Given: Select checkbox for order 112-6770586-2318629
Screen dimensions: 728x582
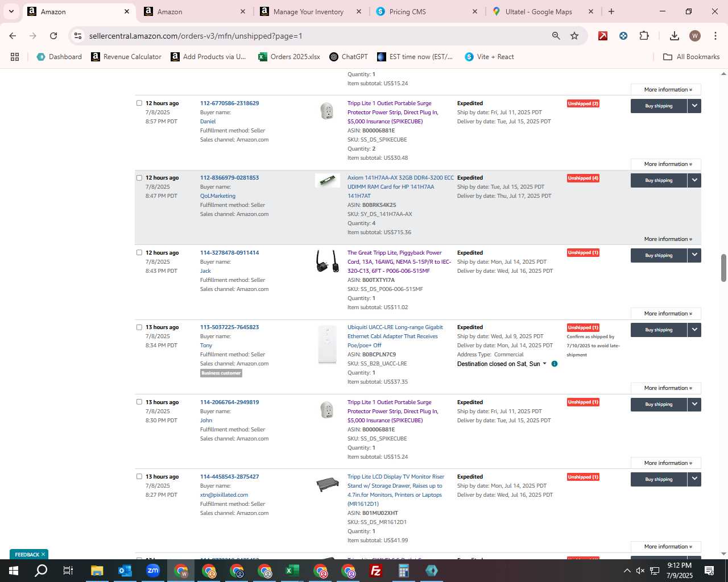Looking at the screenshot, I should (139, 103).
